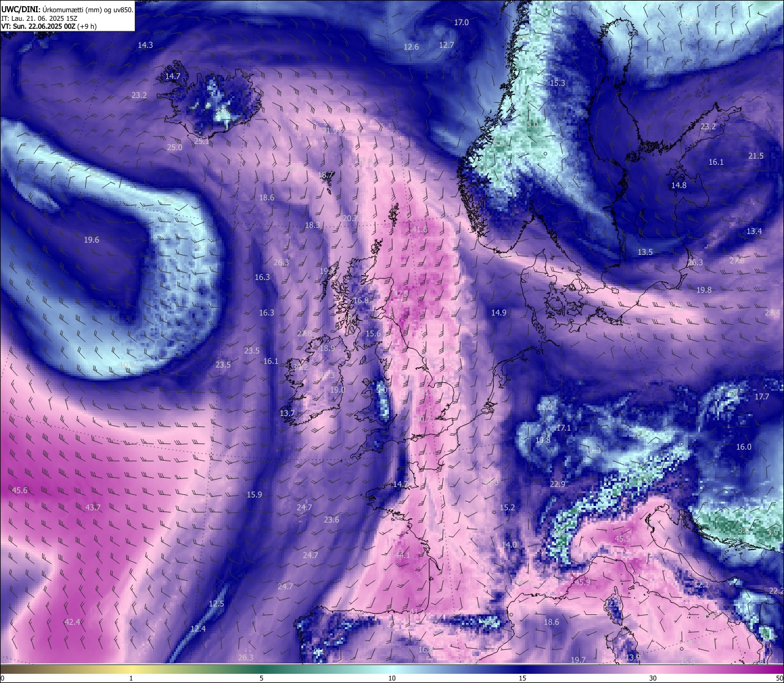The height and width of the screenshot is (683, 784).
Task: Select the 45.5 value over northern Italy
Action: (622, 538)
